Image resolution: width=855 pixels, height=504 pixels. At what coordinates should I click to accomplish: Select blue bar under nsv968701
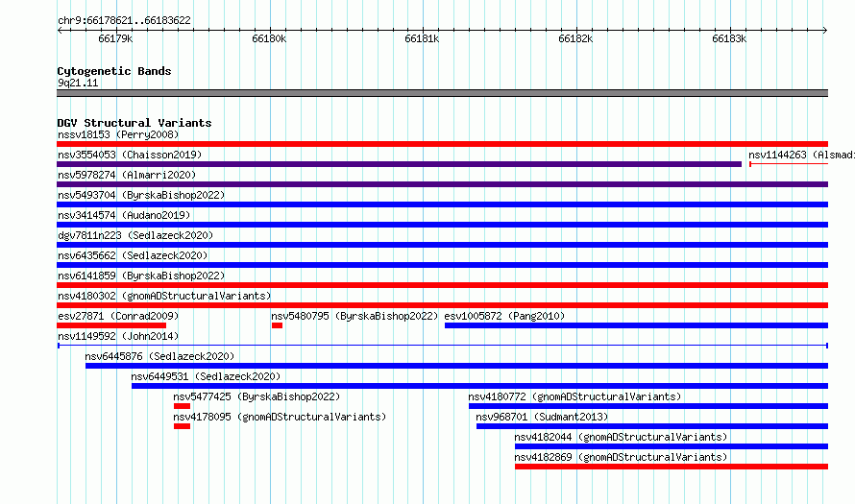pos(652,426)
